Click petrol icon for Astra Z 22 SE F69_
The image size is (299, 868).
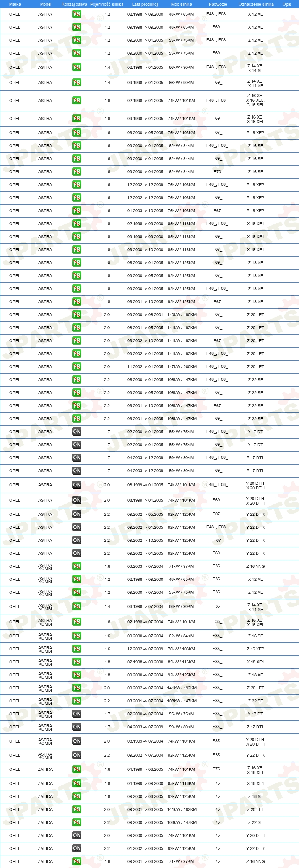coord(77,419)
